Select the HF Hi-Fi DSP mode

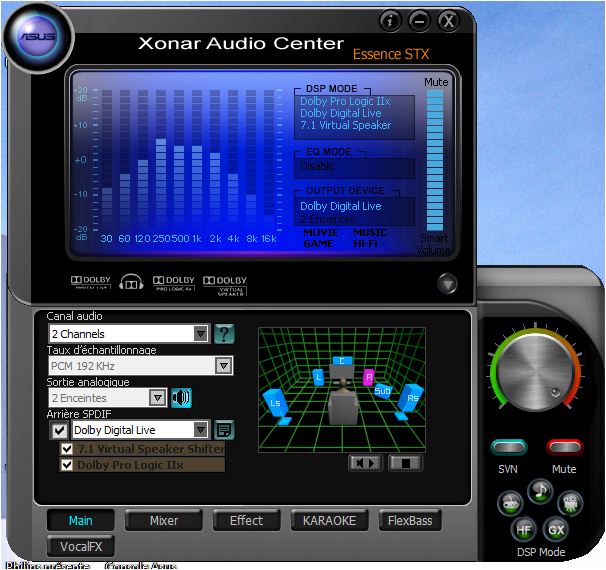click(524, 529)
